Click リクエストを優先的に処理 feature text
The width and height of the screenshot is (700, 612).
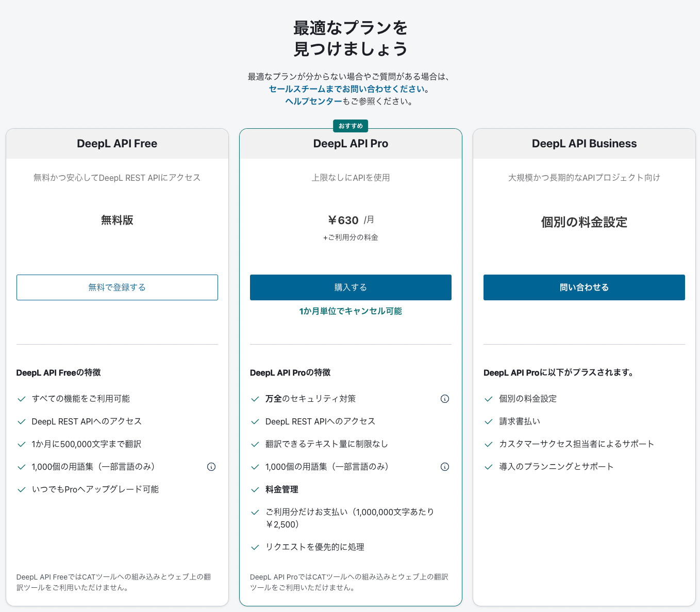coord(315,547)
